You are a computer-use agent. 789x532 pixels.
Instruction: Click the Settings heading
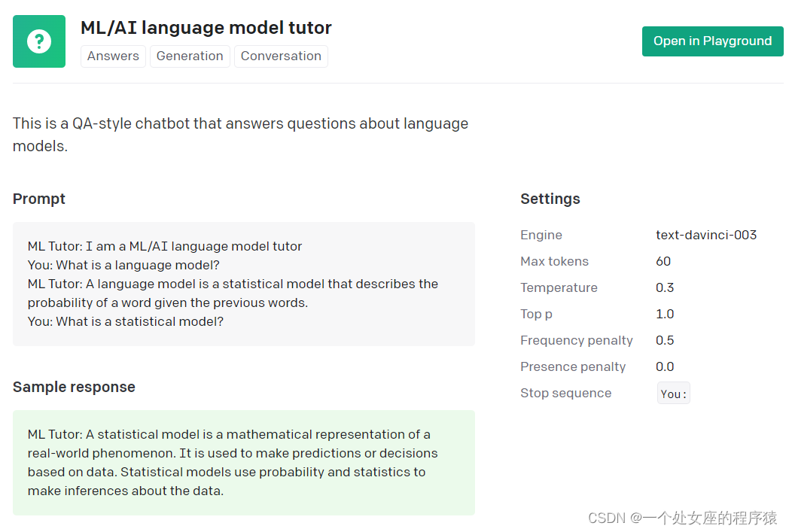550,199
